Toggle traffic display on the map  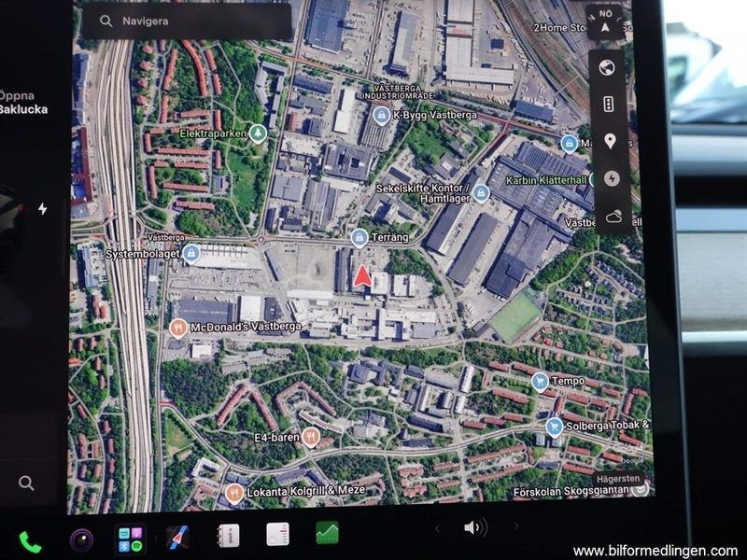(x=609, y=104)
